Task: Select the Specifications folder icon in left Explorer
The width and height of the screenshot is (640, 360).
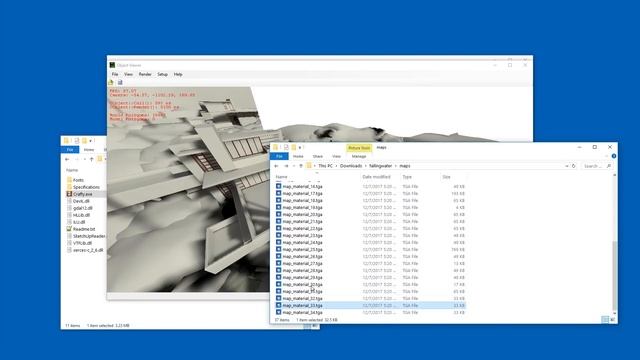Action: (69, 187)
